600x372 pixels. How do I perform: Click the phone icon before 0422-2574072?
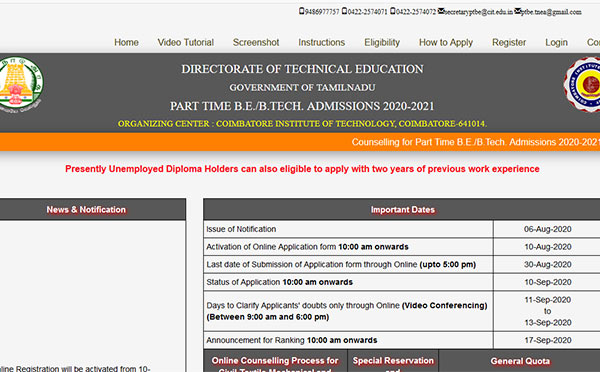coord(393,11)
